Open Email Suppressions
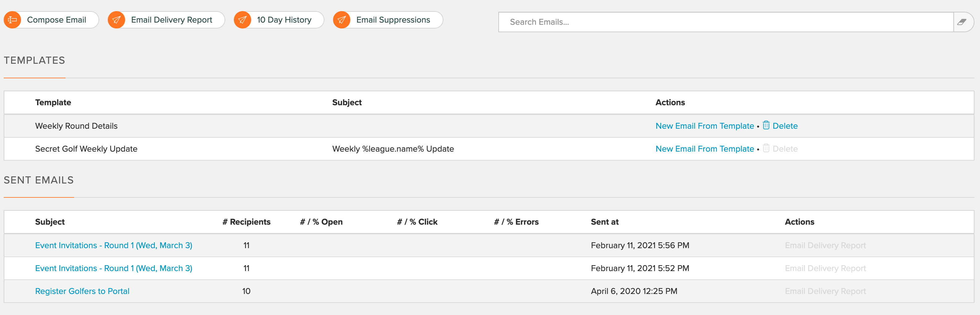 [x=388, y=20]
